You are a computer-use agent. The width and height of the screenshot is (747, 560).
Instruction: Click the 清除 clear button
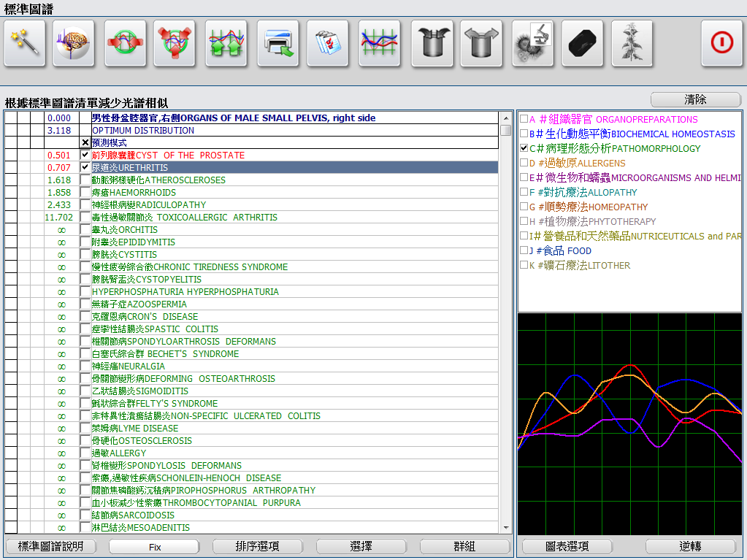tap(695, 99)
